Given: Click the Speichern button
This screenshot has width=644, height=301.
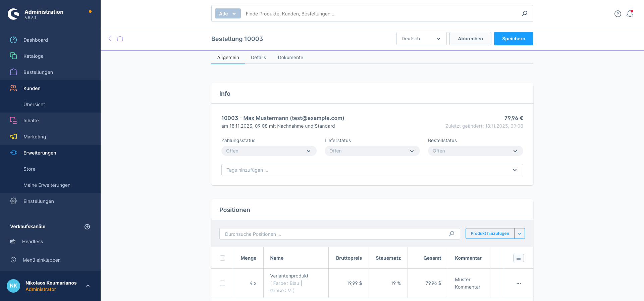Looking at the screenshot, I should [x=514, y=39].
